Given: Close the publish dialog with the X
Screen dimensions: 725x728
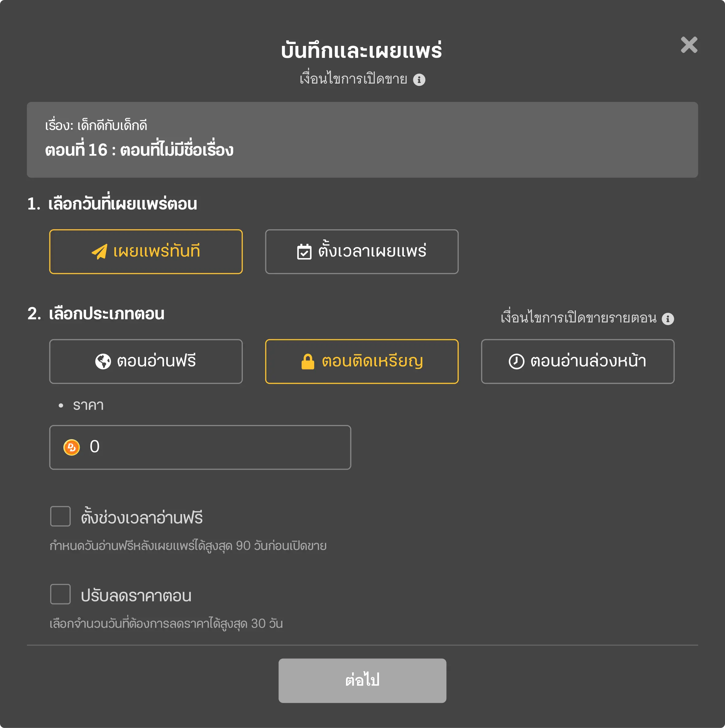Looking at the screenshot, I should click(689, 45).
